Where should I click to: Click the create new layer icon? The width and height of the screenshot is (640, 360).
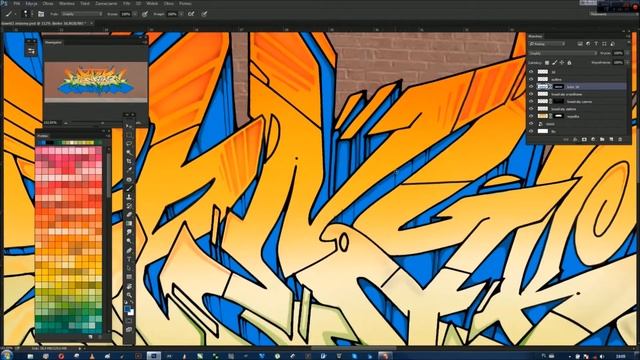click(611, 140)
